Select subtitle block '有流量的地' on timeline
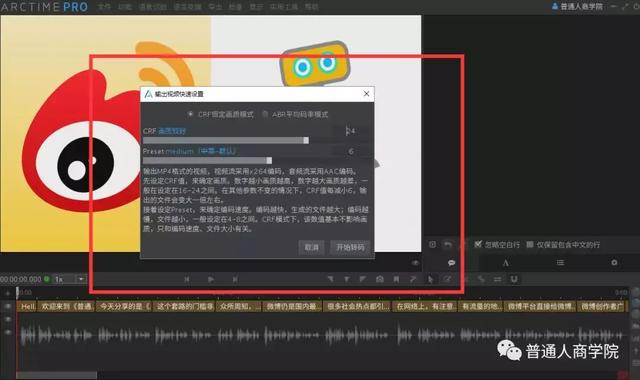 pyautogui.click(x=480, y=307)
